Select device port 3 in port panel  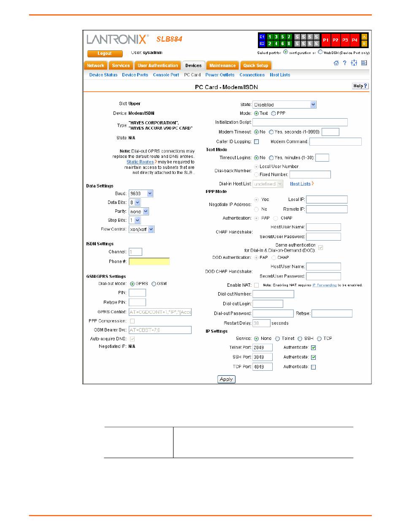276,37
